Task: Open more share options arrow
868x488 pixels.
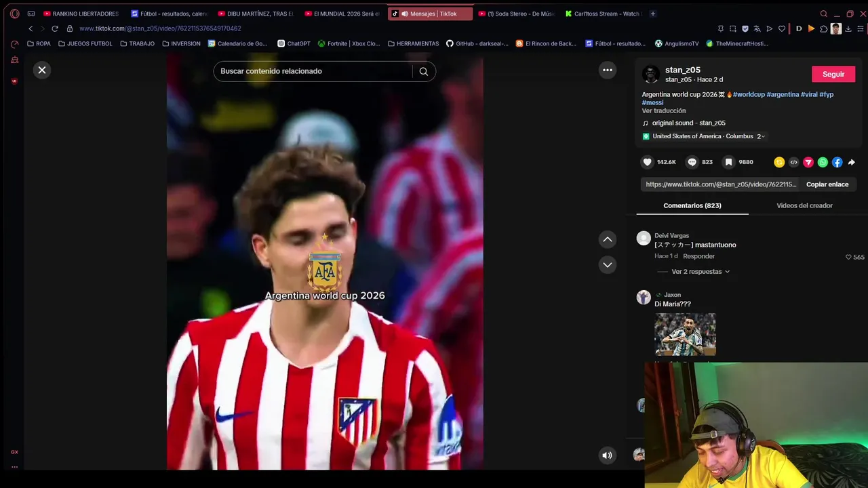Action: click(x=852, y=162)
